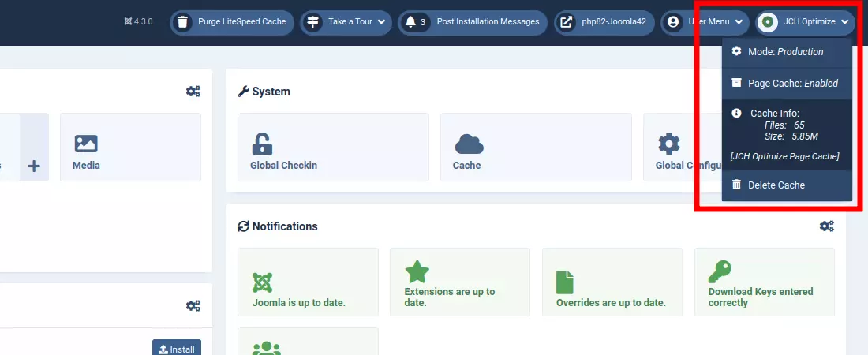Click the Size: 5.85M cache value
The width and height of the screenshot is (868, 355).
pyautogui.click(x=791, y=136)
